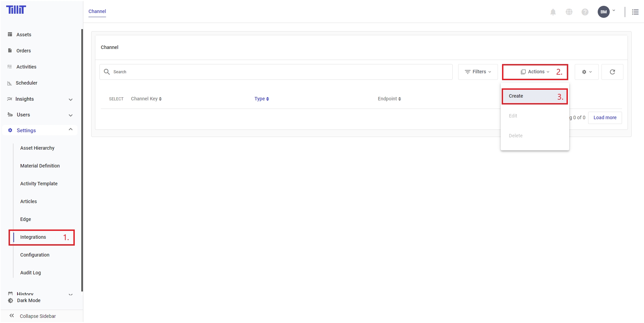This screenshot has width=644, height=323.
Task: Open Integrations in Settings
Action: (33, 237)
